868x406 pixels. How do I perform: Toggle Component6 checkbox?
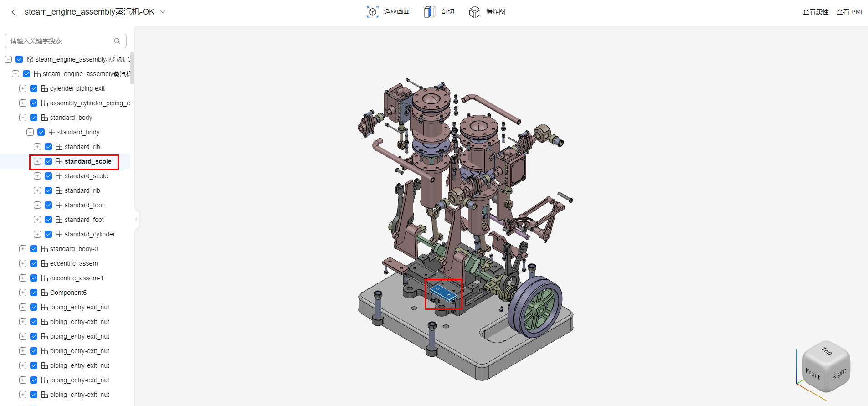(x=34, y=293)
